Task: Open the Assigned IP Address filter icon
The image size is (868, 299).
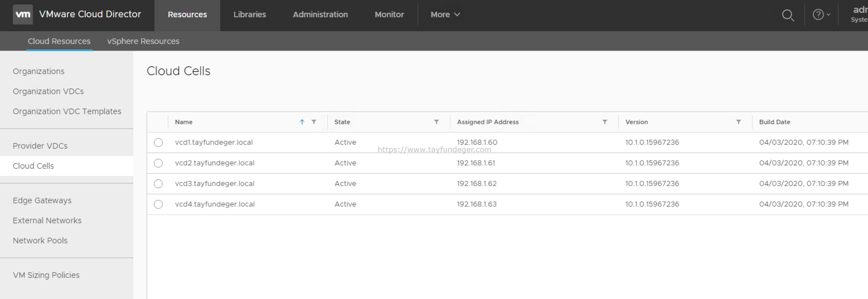Action: tap(605, 122)
